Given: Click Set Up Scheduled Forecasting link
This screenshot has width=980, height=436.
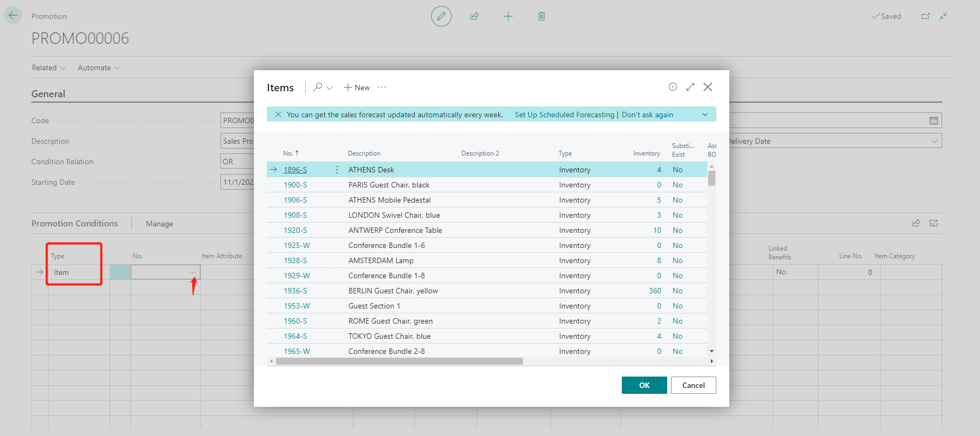Looking at the screenshot, I should coord(565,115).
